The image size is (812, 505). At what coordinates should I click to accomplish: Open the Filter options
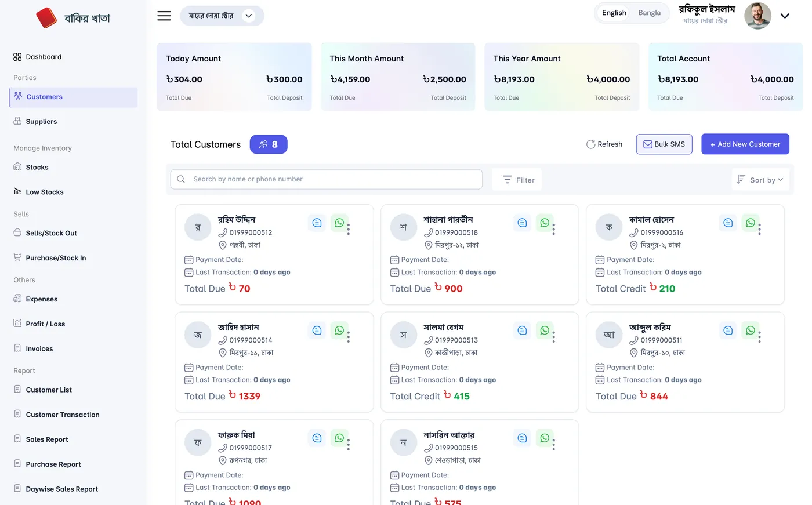point(517,180)
